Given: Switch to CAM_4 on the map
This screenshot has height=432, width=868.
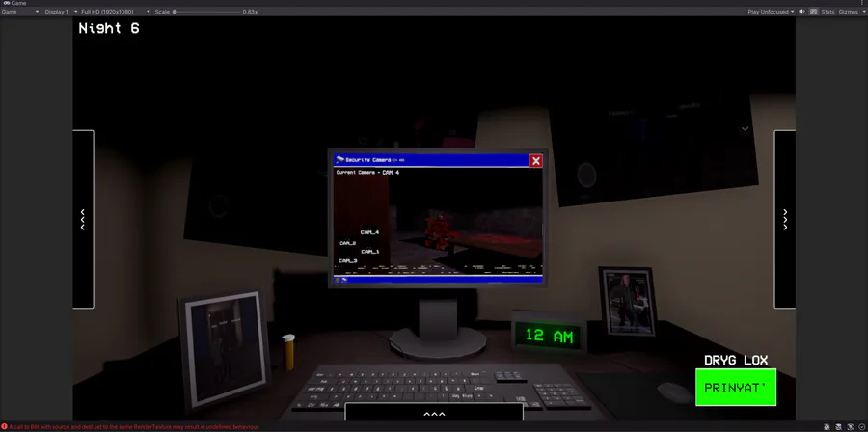Looking at the screenshot, I should tap(369, 232).
